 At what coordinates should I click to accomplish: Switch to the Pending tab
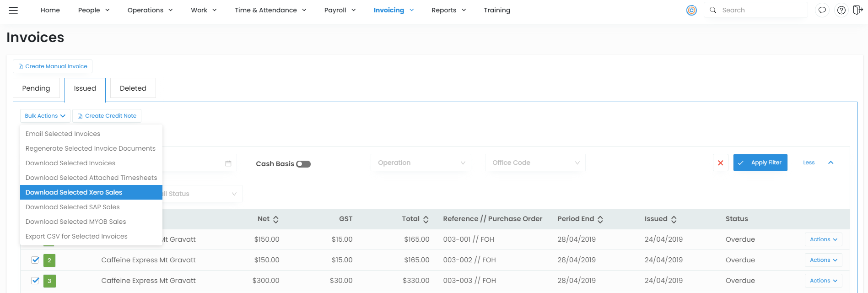point(36,88)
